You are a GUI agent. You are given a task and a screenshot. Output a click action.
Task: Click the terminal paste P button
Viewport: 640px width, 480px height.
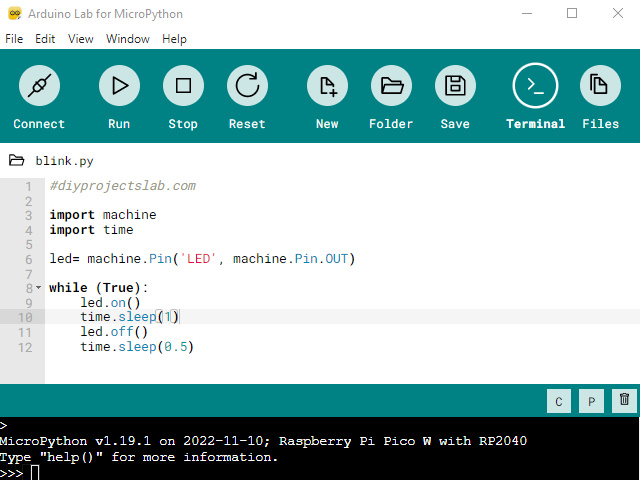591,401
